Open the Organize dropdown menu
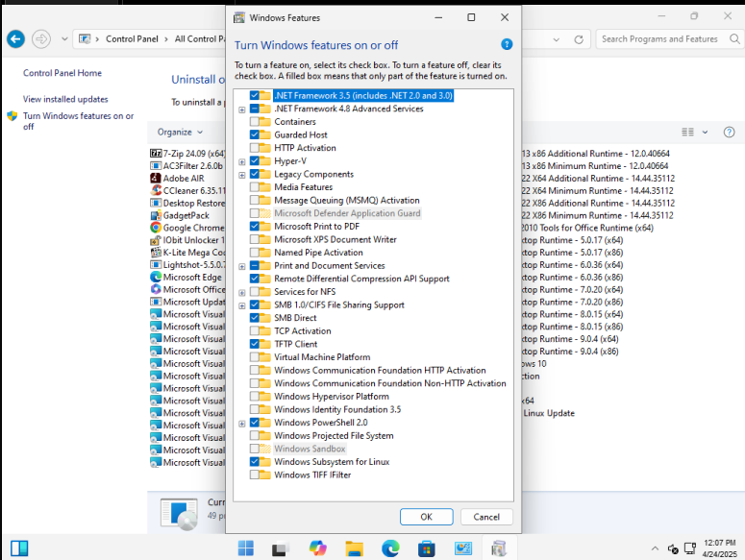745x560 pixels. pyautogui.click(x=180, y=132)
